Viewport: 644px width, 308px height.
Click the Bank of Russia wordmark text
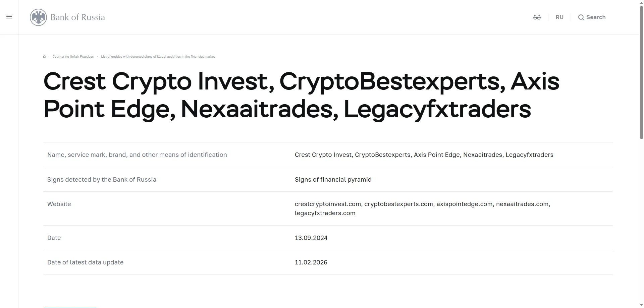[x=78, y=17]
